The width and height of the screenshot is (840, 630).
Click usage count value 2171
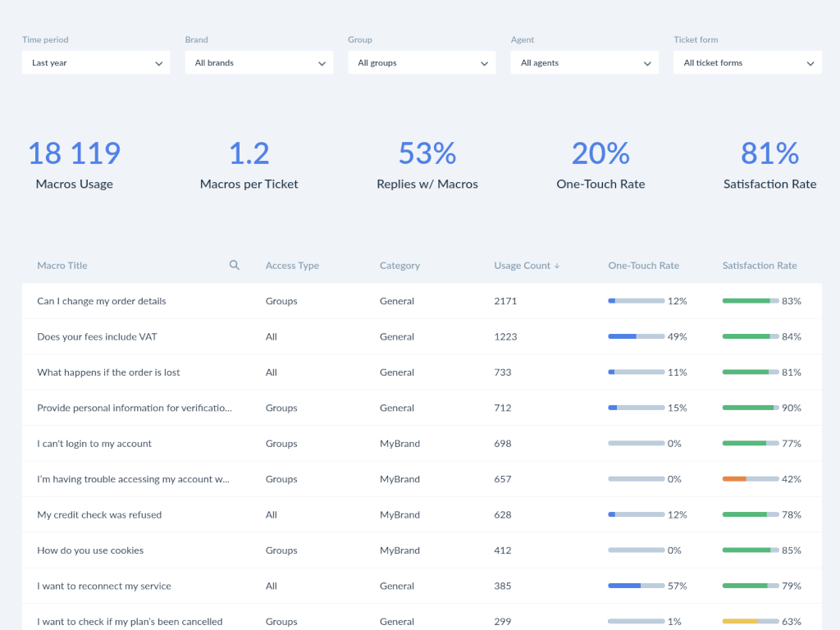pos(505,301)
